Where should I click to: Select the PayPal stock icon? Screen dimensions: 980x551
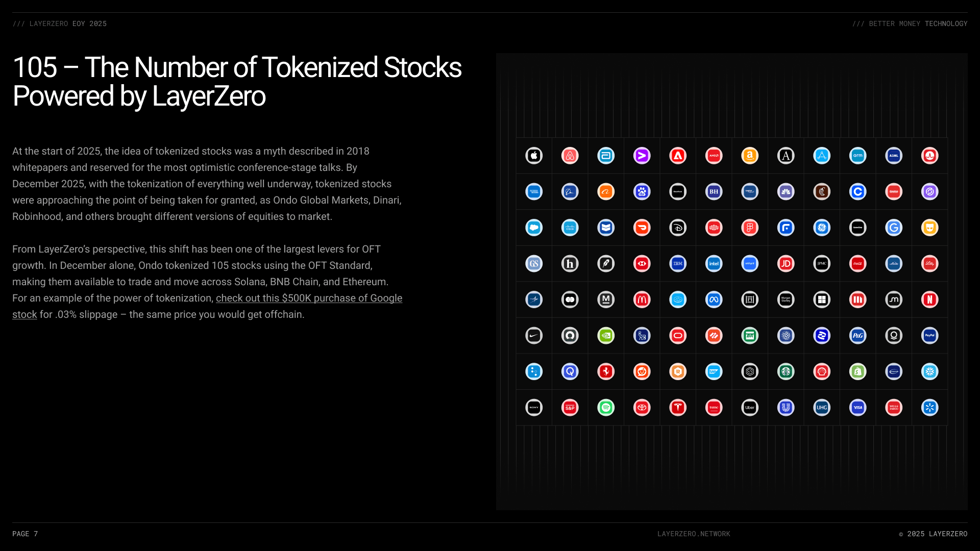click(929, 336)
